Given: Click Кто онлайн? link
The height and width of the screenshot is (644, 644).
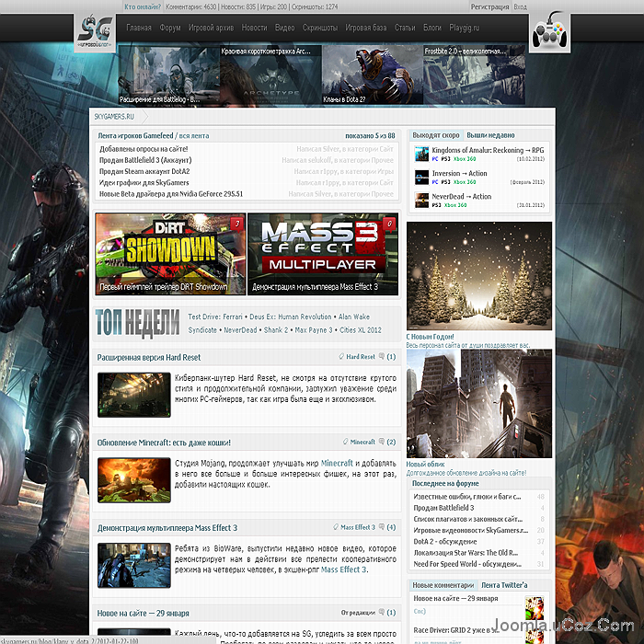Looking at the screenshot, I should (143, 6).
